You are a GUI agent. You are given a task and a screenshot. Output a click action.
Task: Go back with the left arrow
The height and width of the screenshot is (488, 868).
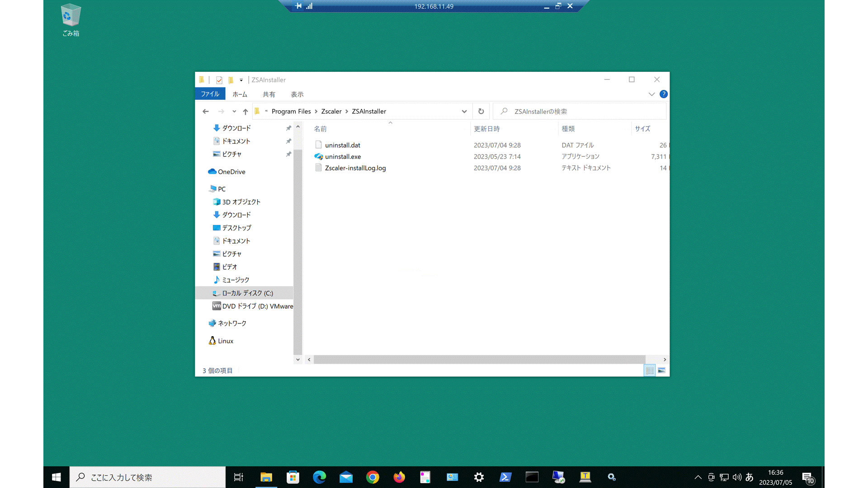point(206,111)
